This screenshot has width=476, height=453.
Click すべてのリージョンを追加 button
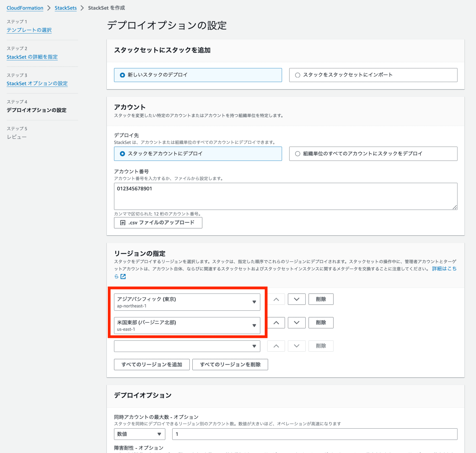[152, 364]
